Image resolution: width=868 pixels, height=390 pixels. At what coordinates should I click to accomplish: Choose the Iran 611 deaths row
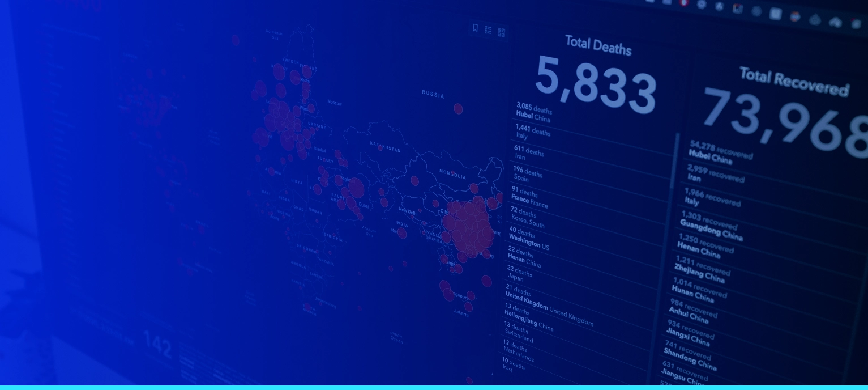click(528, 153)
